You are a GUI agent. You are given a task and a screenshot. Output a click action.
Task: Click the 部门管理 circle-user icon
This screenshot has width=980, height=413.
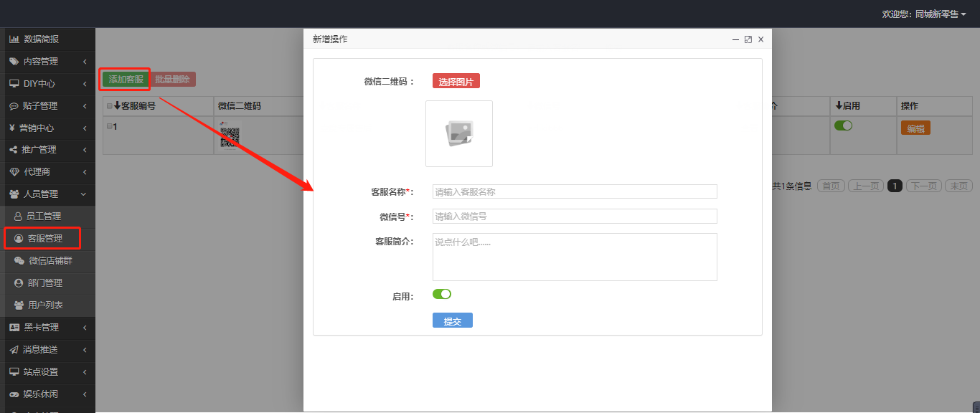pyautogui.click(x=19, y=283)
